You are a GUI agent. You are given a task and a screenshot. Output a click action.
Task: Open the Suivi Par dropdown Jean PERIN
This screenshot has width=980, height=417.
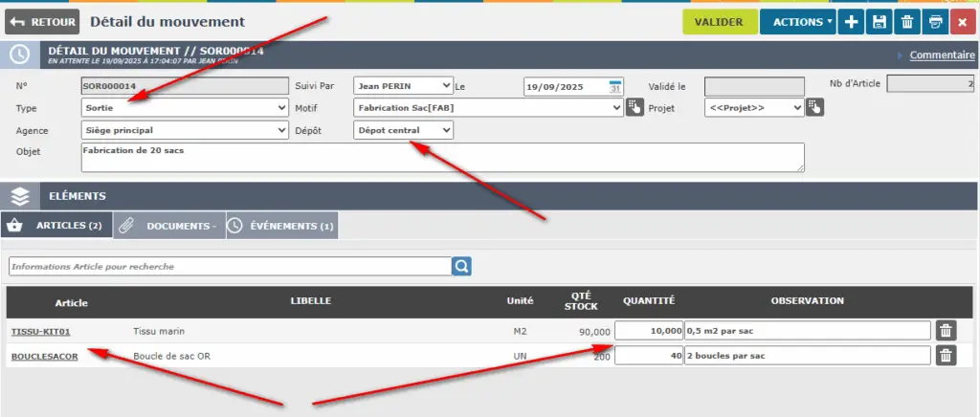403,86
